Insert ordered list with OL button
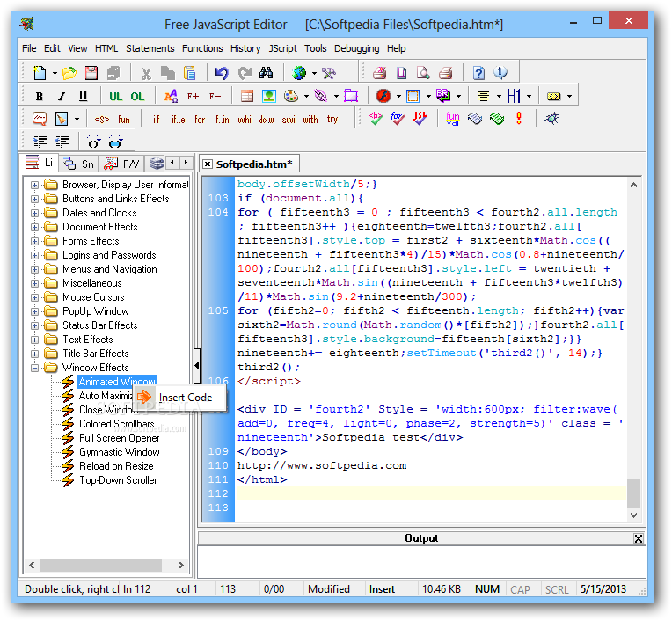 point(137,97)
